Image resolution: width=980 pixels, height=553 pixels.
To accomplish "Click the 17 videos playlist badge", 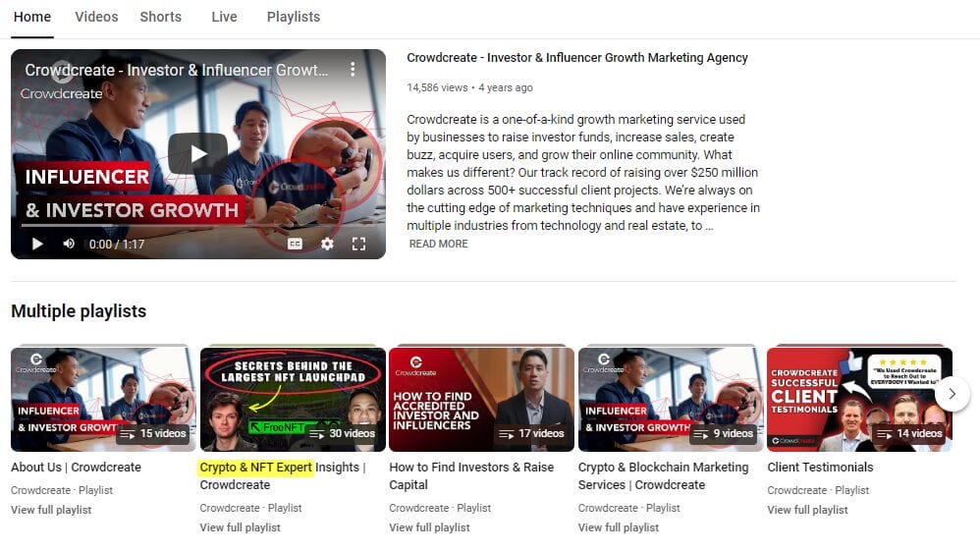I will (531, 433).
